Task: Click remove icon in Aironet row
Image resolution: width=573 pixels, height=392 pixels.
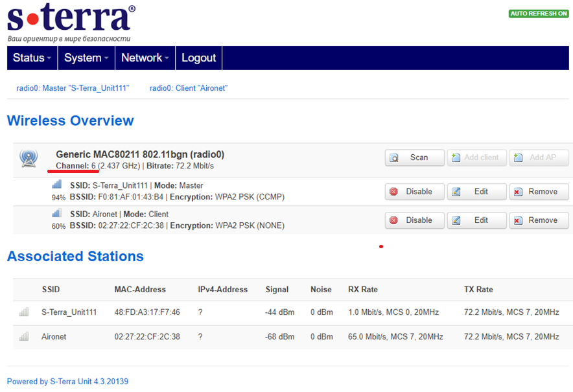Action: pyautogui.click(x=518, y=220)
